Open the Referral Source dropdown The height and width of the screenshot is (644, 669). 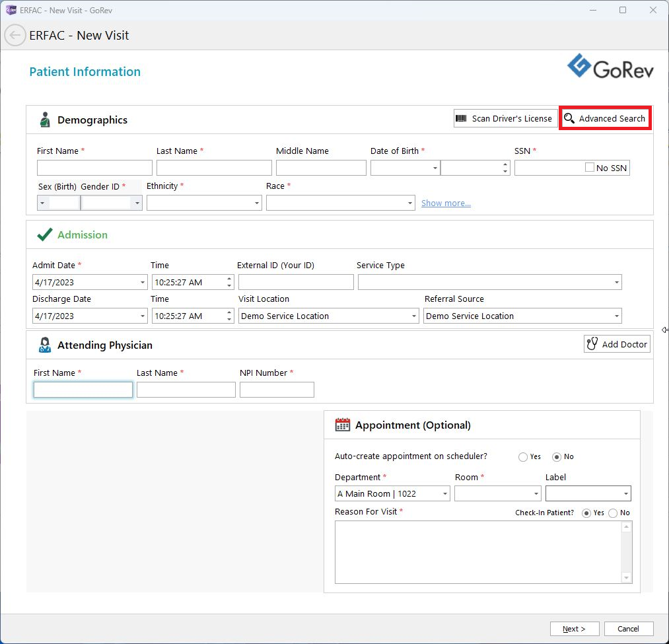coord(617,316)
